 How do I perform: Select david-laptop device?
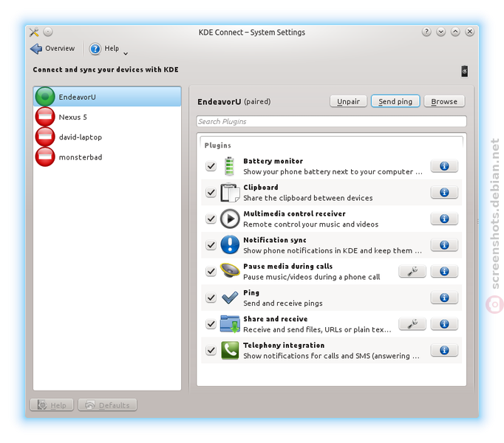coord(107,137)
